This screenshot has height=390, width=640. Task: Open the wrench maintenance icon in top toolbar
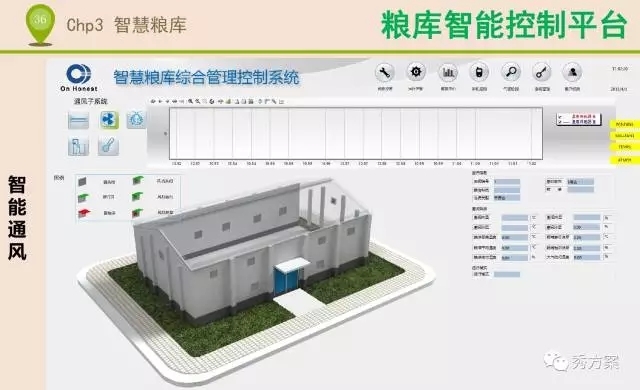384,73
